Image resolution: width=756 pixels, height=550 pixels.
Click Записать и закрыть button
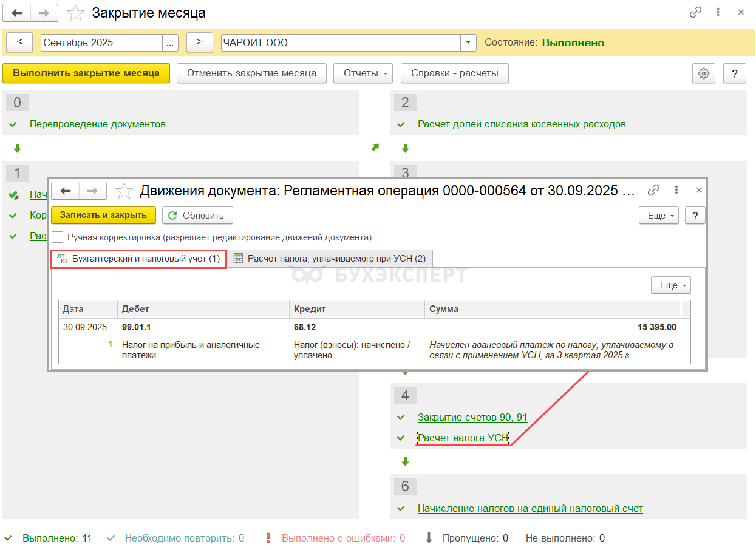(x=103, y=216)
